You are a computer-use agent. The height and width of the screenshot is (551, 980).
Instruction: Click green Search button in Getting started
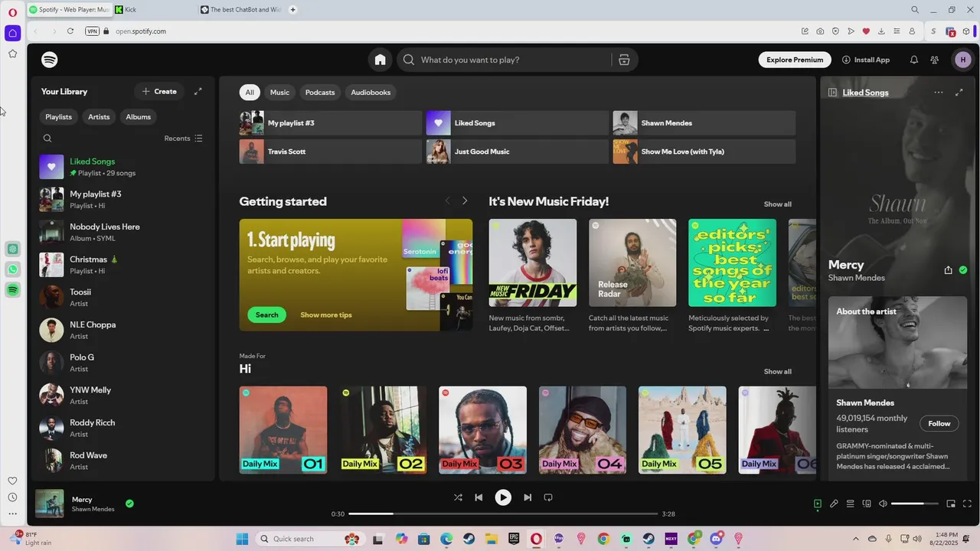[266, 315]
